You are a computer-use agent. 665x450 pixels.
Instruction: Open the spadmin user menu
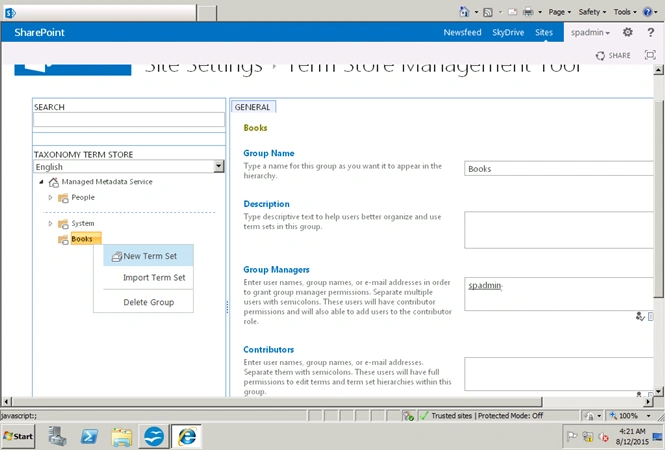(x=590, y=32)
